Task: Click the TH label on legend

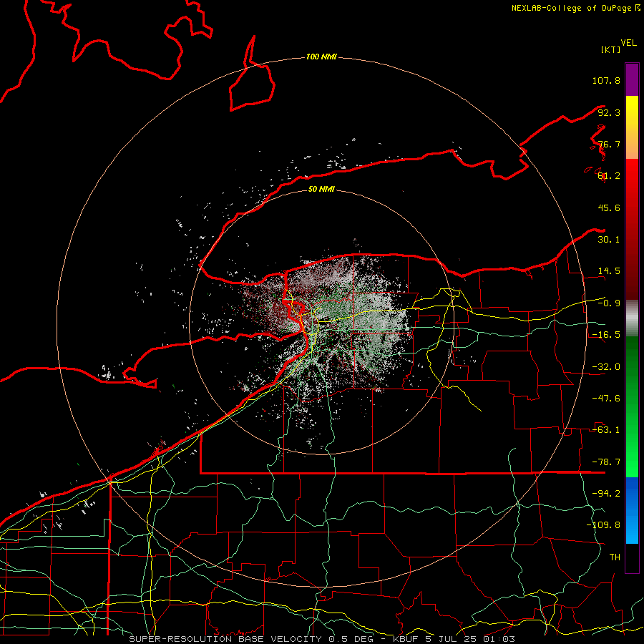Action: click(615, 557)
